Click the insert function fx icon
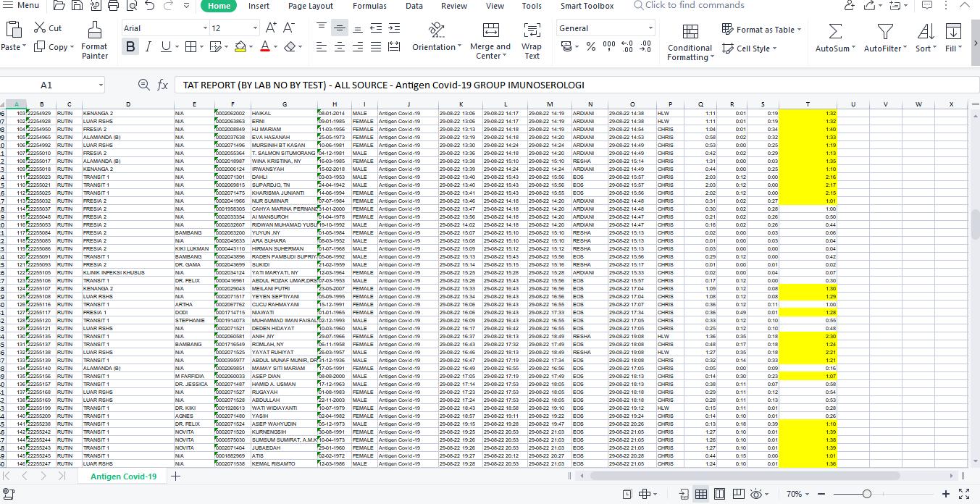Screen dimensions: 980x504 point(163,85)
